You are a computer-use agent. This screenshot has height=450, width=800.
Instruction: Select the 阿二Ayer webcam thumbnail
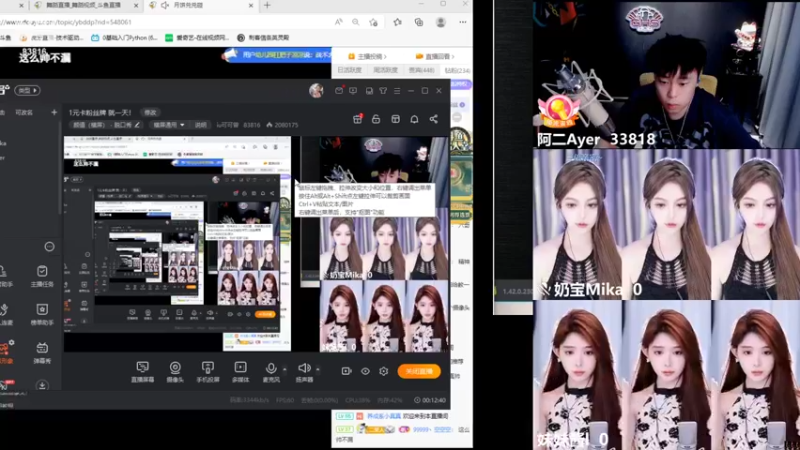(666, 74)
